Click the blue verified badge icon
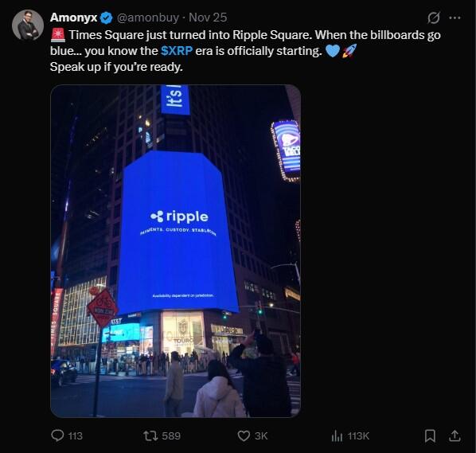 106,18
